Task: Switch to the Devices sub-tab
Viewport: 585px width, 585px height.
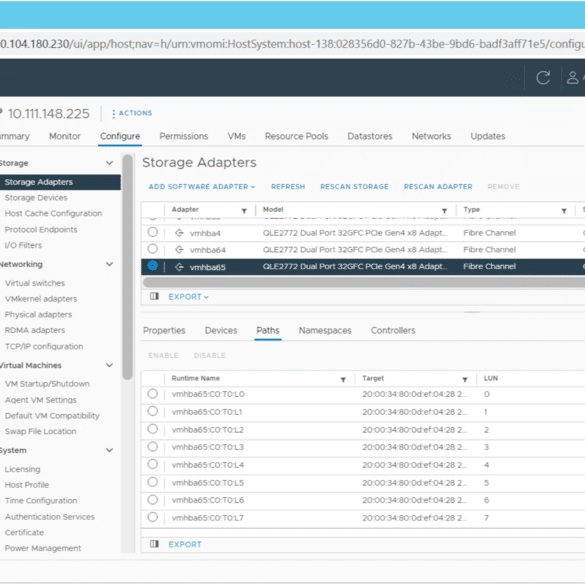Action: point(221,331)
